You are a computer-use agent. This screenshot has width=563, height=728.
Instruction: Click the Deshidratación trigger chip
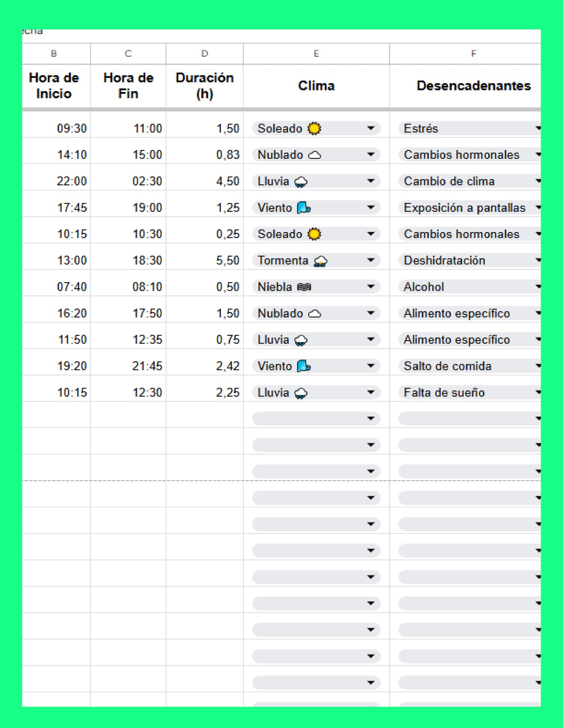tap(444, 260)
